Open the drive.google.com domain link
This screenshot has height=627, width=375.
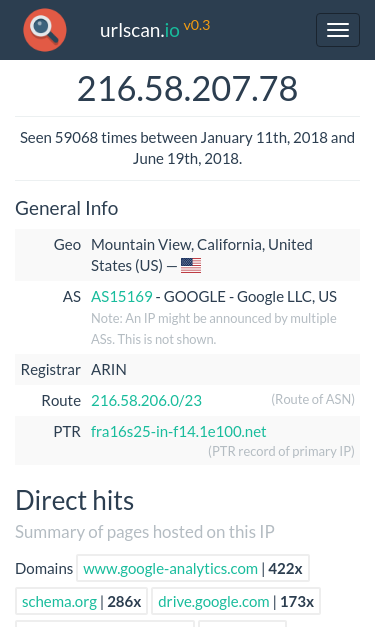pyautogui.click(x=213, y=602)
